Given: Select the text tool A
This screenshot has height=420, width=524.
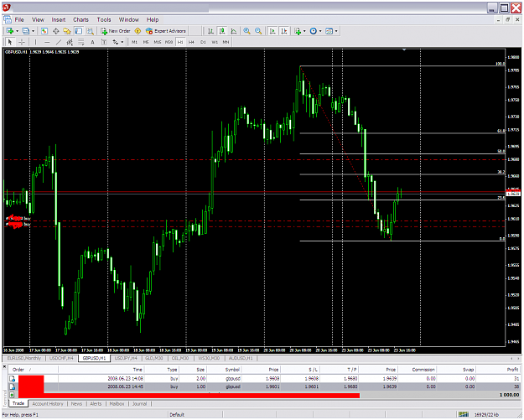Looking at the screenshot, I should (x=92, y=42).
